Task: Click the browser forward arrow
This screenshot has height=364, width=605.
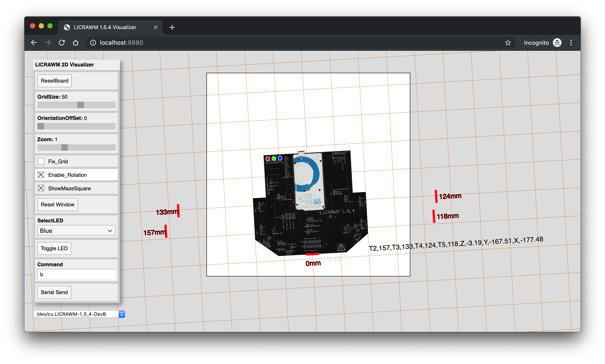Action: click(48, 43)
